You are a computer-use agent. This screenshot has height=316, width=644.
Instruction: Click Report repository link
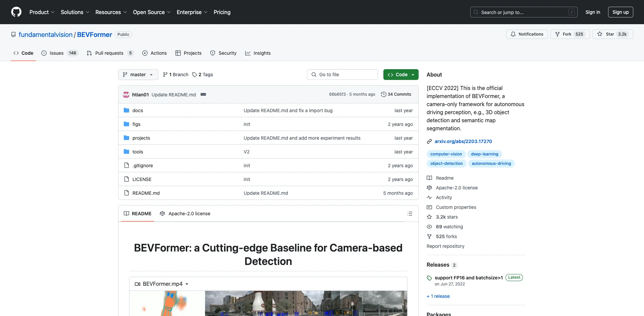tap(445, 246)
